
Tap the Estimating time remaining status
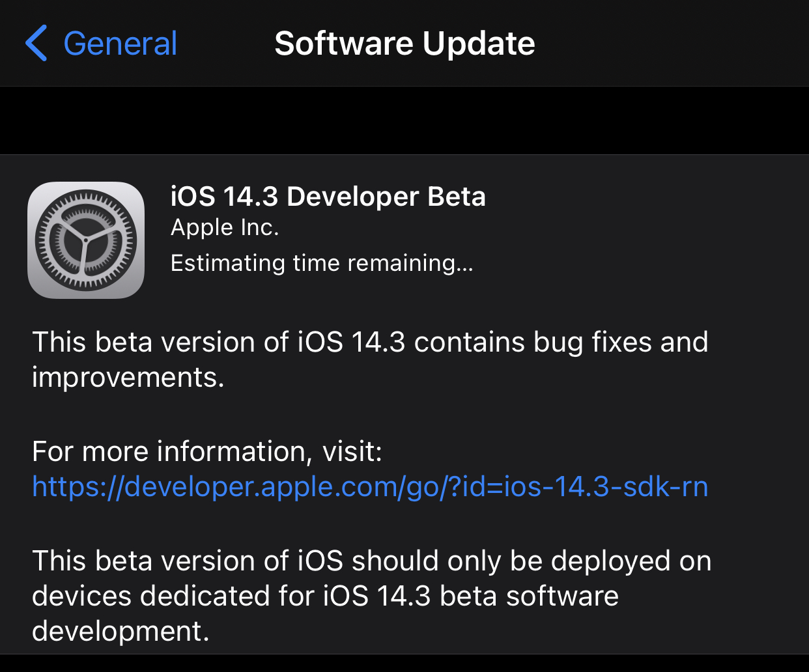[x=322, y=263]
